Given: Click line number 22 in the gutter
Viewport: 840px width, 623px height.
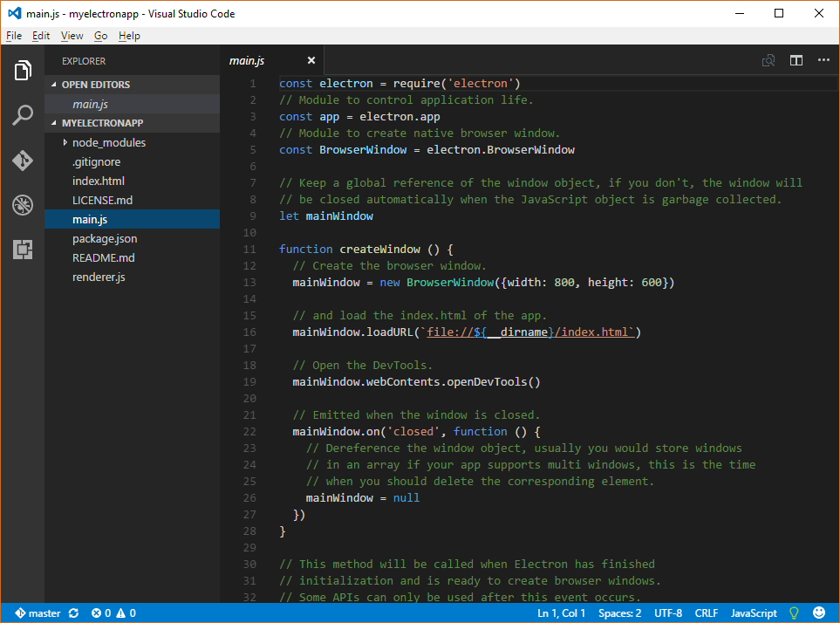Looking at the screenshot, I should tap(249, 432).
